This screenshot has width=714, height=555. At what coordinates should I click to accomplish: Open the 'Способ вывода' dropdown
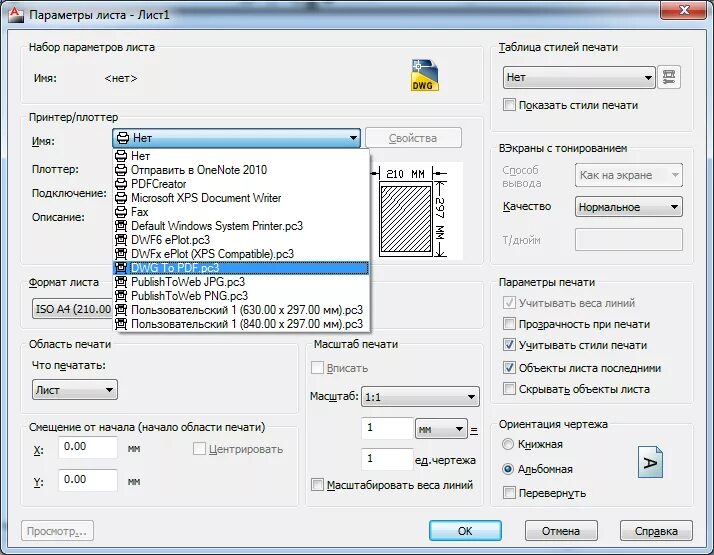coord(628,175)
